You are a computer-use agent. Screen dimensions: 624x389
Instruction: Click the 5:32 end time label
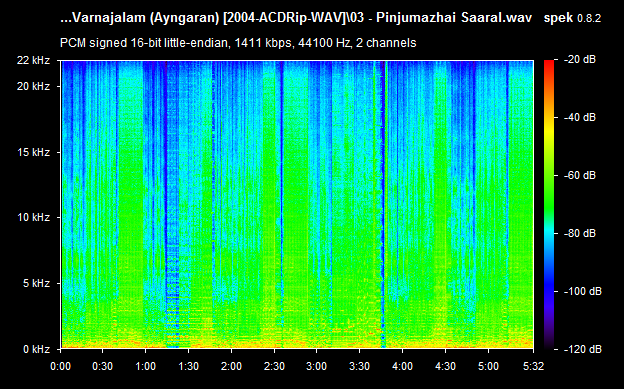(x=533, y=366)
